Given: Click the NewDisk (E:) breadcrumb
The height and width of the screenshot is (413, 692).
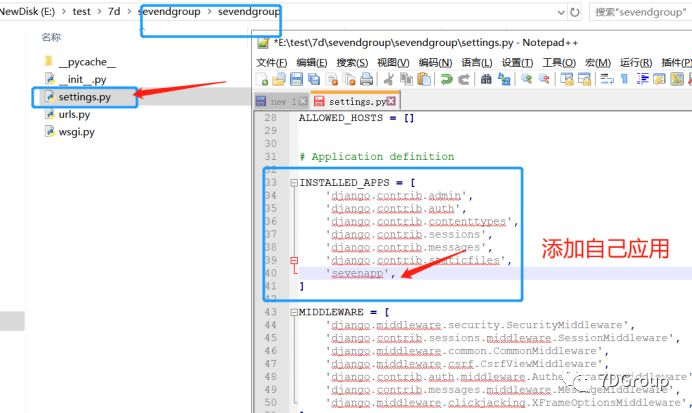Looking at the screenshot, I should [26, 11].
